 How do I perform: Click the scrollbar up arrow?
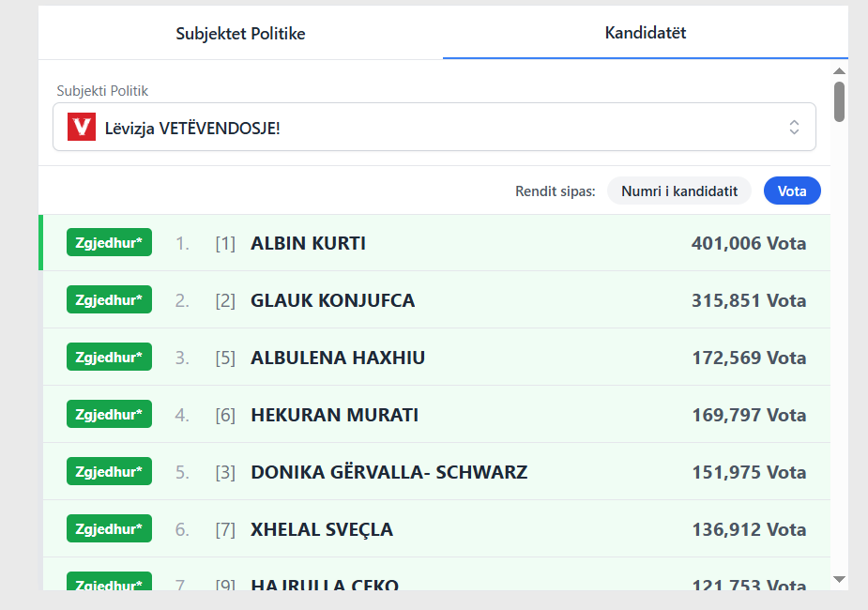click(839, 71)
